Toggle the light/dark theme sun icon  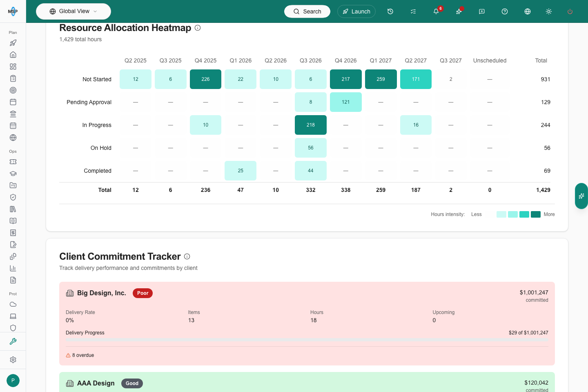(549, 11)
